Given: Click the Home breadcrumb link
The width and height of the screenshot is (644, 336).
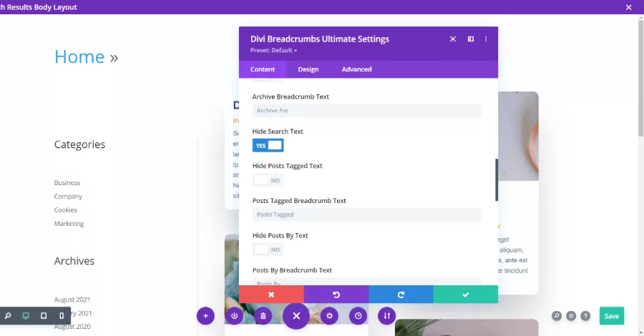Looking at the screenshot, I should tap(79, 56).
